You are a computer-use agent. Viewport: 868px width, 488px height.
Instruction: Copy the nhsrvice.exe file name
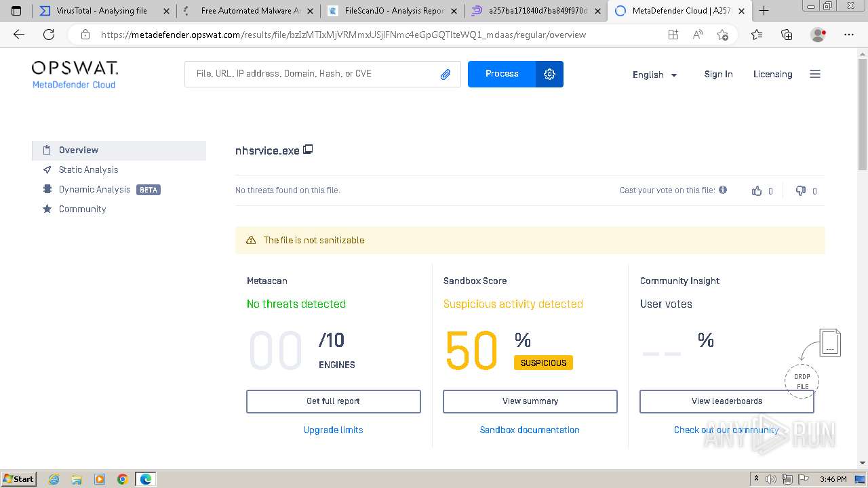(308, 149)
